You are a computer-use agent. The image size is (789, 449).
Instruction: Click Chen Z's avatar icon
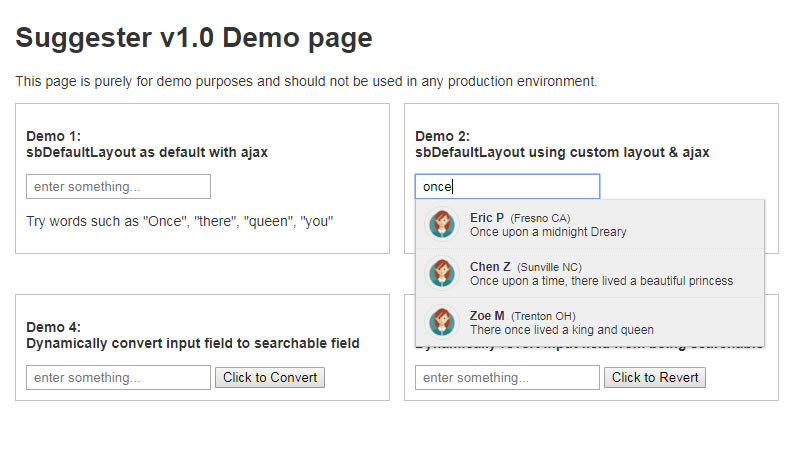(441, 273)
